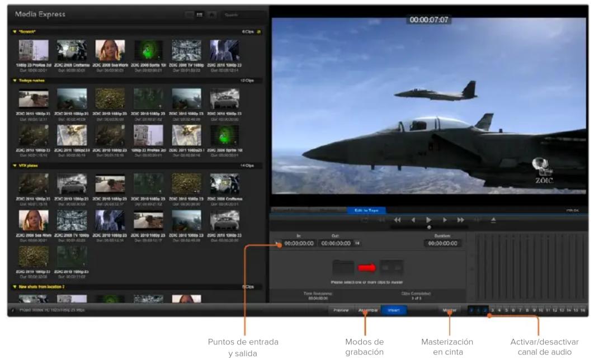Click the project format text in status bar
Viewport: 594px width, 364px height.
52,310
